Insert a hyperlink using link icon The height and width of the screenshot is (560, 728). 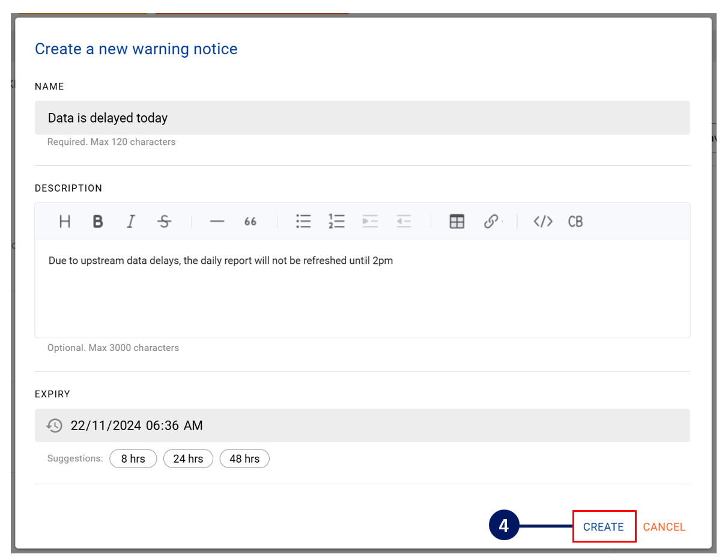[491, 222]
